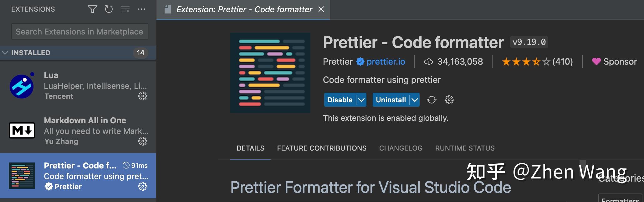The image size is (644, 202).
Task: Clear extension search results via toolbar icon
Action: pos(125,9)
